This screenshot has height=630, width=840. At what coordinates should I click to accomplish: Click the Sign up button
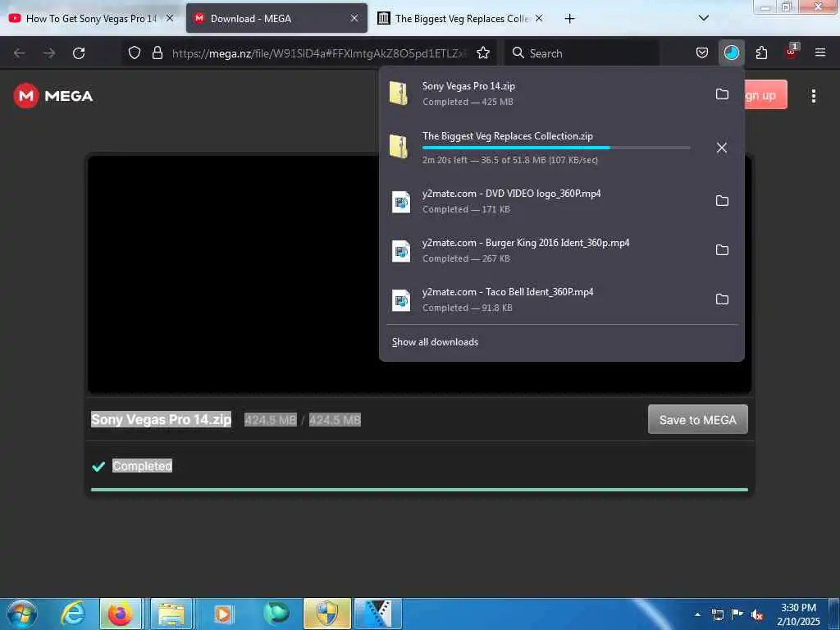click(765, 95)
